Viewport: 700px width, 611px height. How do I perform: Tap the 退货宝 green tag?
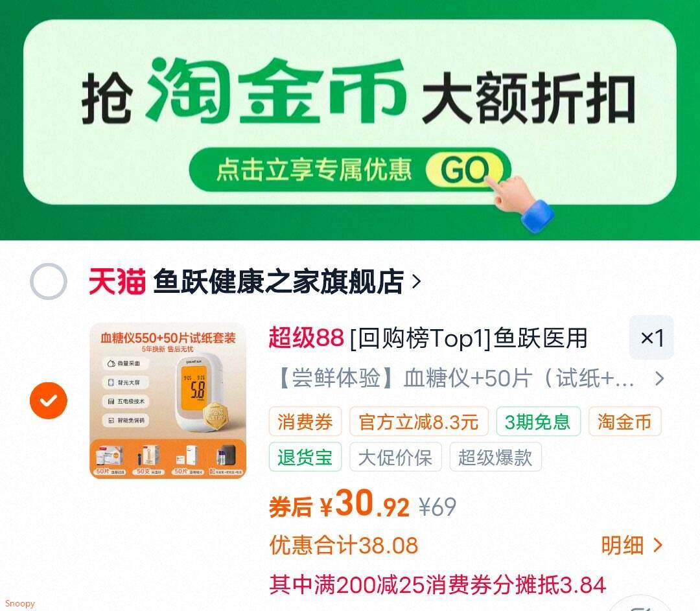[x=305, y=457]
